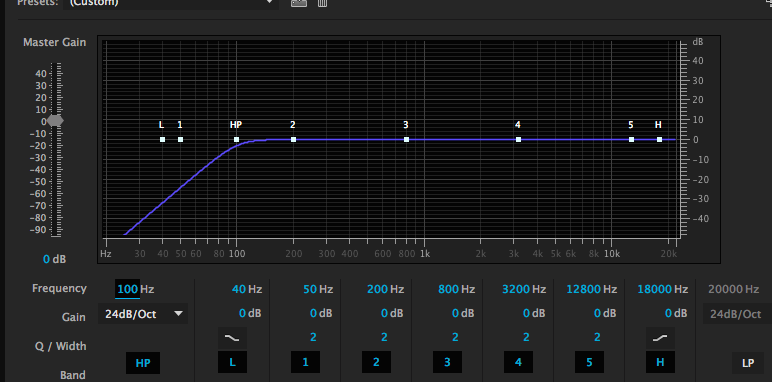Select control point 3 on the EQ graph
Image resolution: width=772 pixels, height=382 pixels.
[406, 140]
